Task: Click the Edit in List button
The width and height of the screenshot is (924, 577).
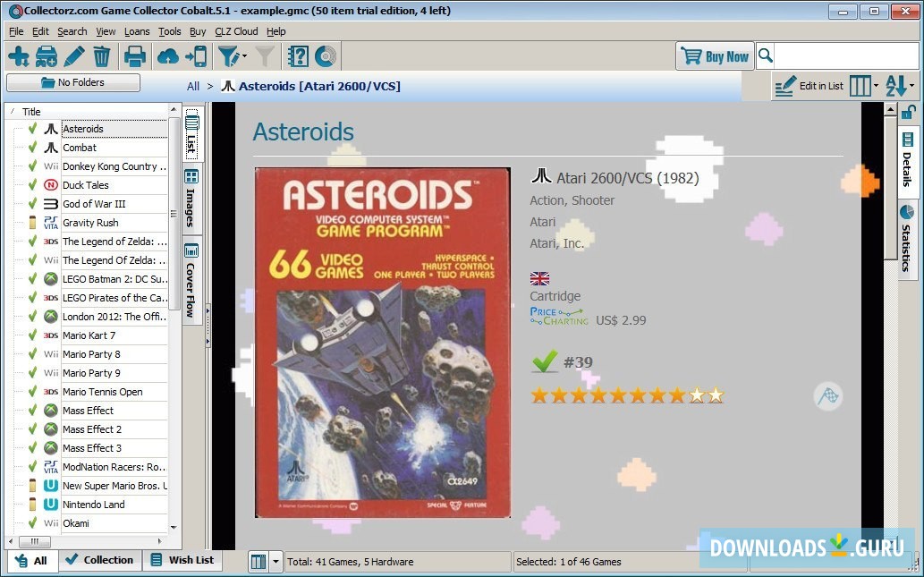Action: 810,86
